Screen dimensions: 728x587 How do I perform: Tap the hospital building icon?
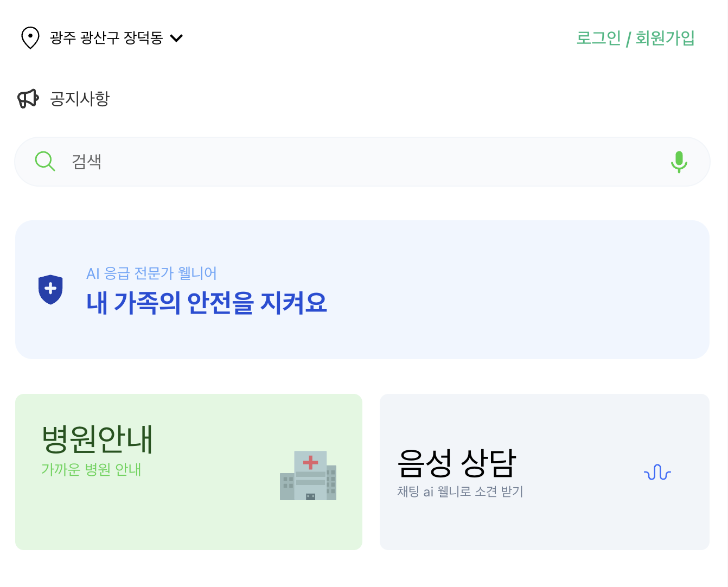308,476
